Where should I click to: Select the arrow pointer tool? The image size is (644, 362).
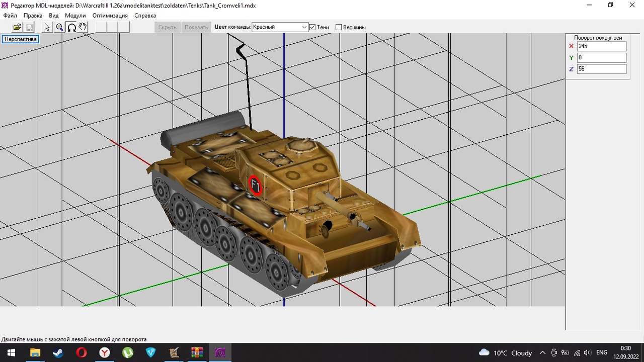pyautogui.click(x=47, y=27)
